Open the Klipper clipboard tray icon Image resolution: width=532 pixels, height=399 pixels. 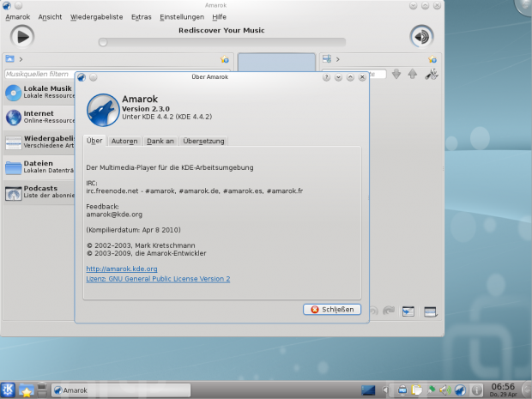[416, 390]
